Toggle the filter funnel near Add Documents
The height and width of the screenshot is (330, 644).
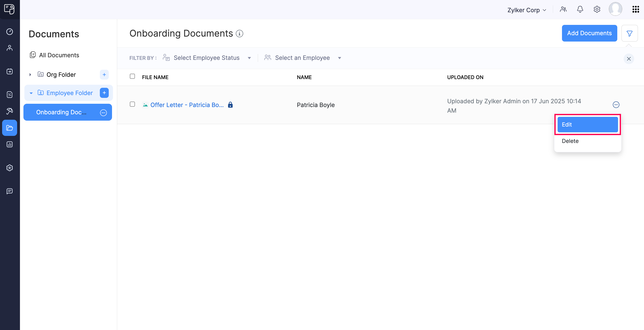(630, 33)
